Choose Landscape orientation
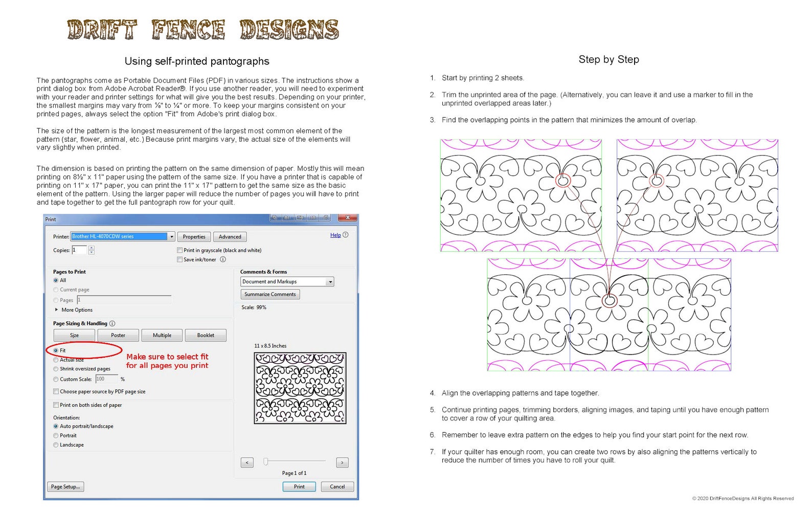This screenshot has height=507, width=812. [56, 445]
